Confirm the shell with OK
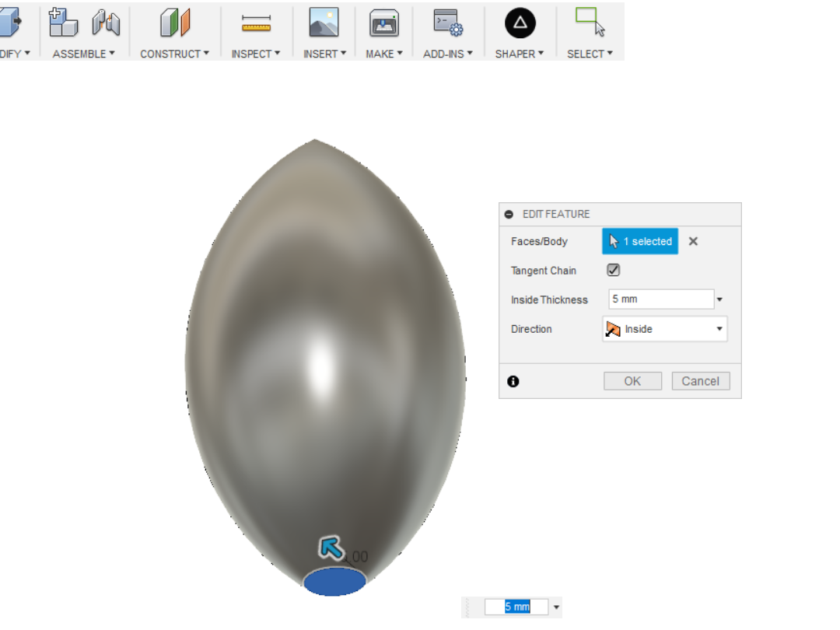Screen dimensions: 840x630 point(632,380)
